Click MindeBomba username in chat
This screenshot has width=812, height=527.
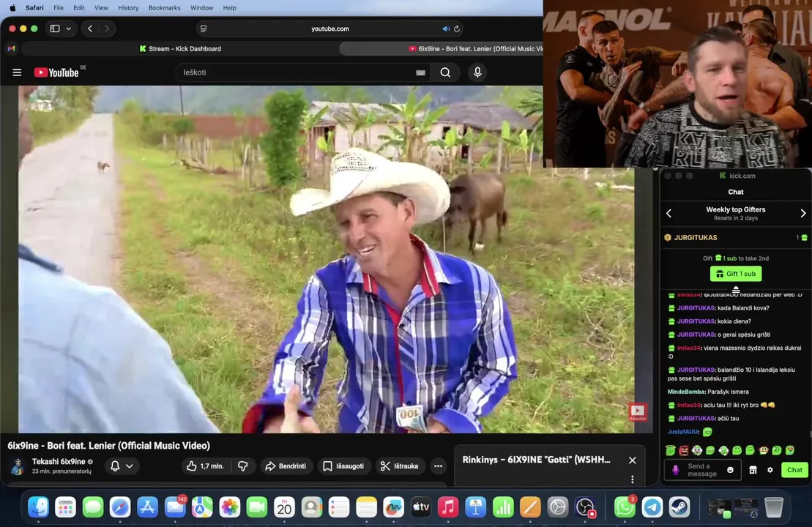pos(687,392)
